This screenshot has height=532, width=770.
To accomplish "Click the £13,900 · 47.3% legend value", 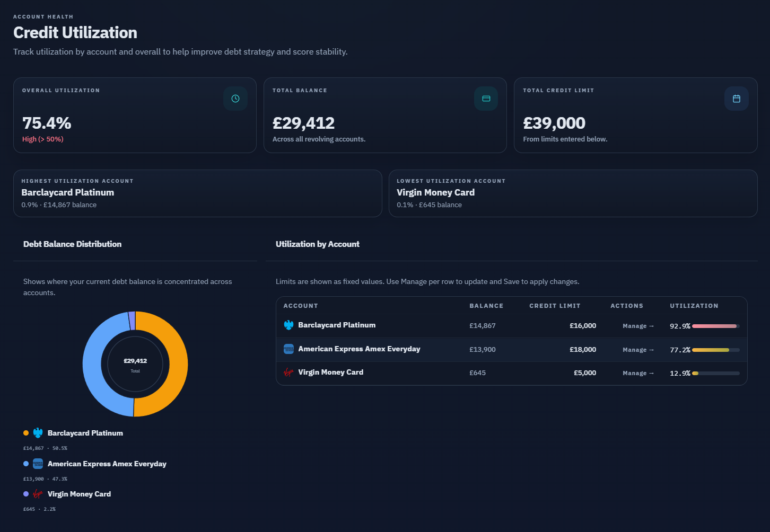I will click(x=45, y=479).
